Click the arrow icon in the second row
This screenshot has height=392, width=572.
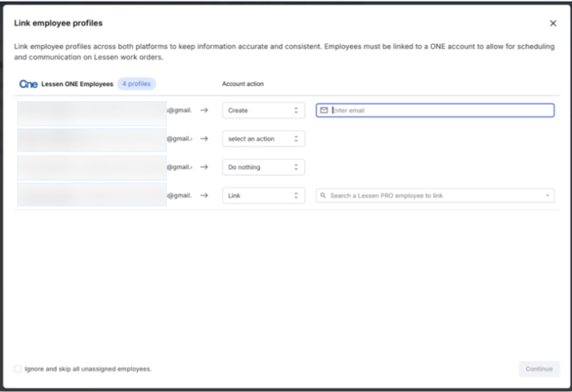coord(204,139)
